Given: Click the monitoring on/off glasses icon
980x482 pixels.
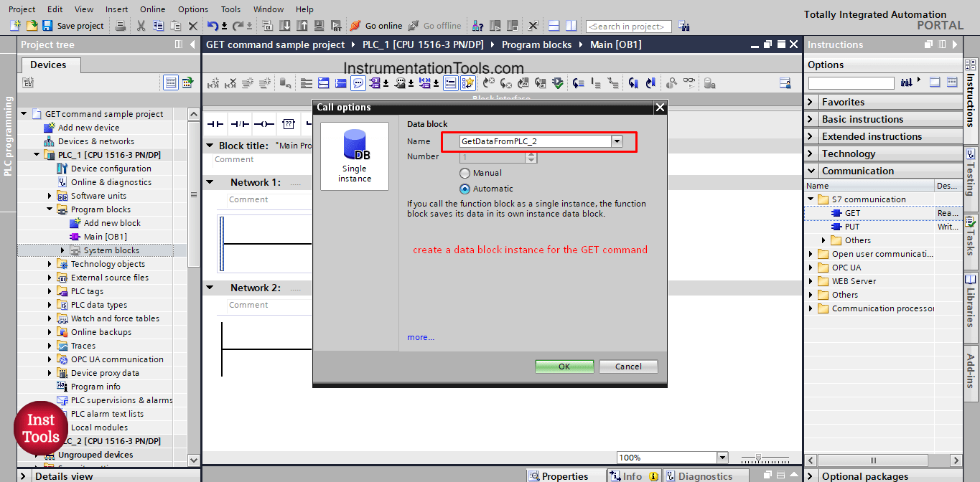Looking at the screenshot, I should pyautogui.click(x=689, y=83).
